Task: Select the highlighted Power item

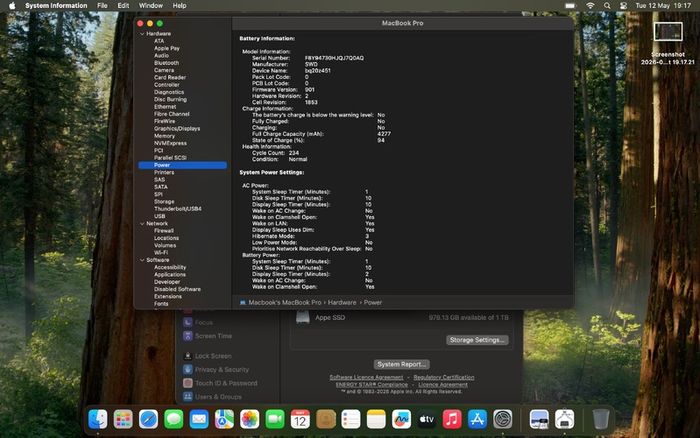Action: [x=183, y=165]
